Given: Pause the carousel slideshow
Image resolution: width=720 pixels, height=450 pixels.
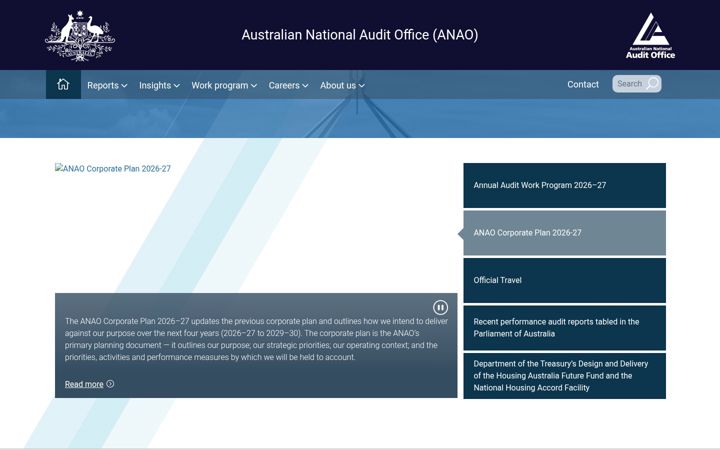Looking at the screenshot, I should tap(440, 307).
